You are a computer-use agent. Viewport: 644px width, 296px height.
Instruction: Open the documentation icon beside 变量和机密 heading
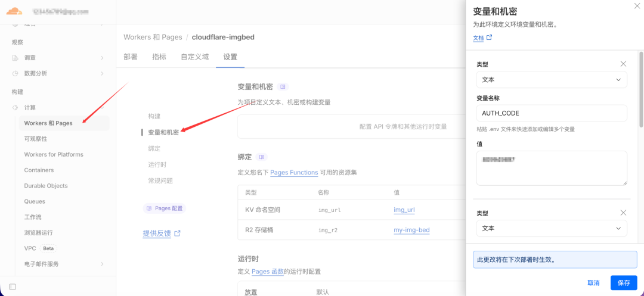[x=283, y=87]
